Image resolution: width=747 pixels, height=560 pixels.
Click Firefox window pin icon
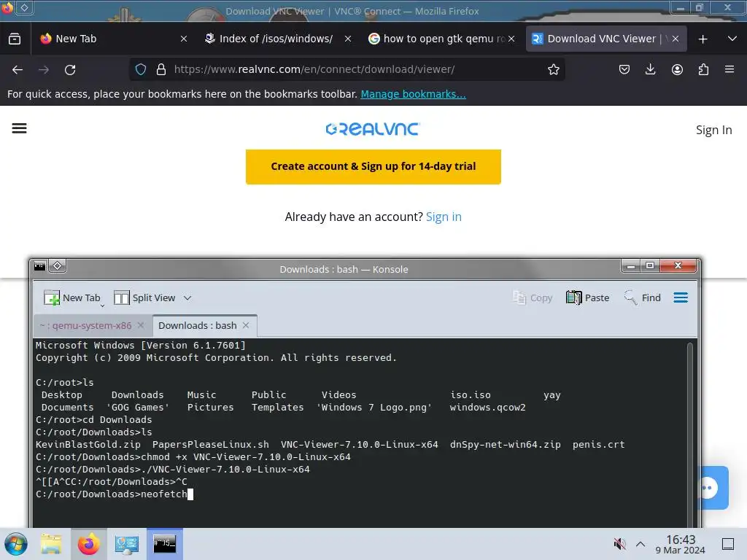click(24, 7)
